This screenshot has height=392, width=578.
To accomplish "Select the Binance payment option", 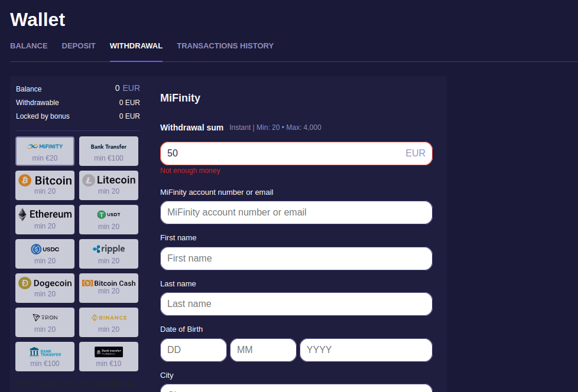I will tap(109, 322).
